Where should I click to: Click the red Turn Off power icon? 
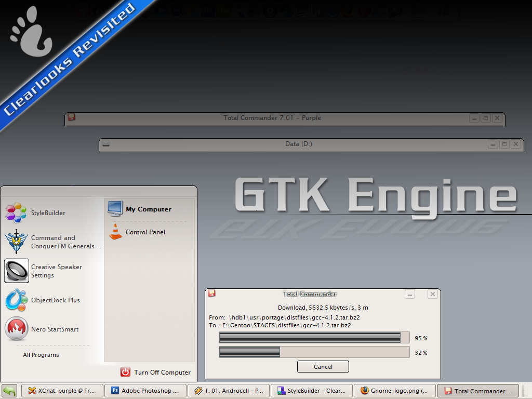click(125, 372)
